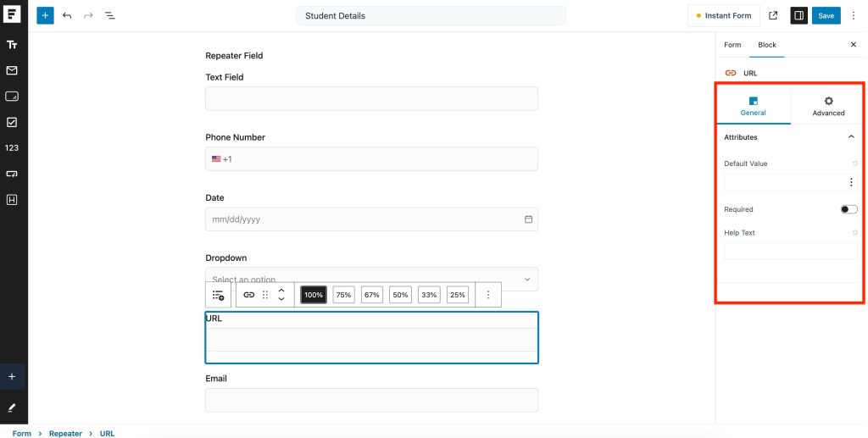Collapse the Attributes section

pyautogui.click(x=851, y=136)
